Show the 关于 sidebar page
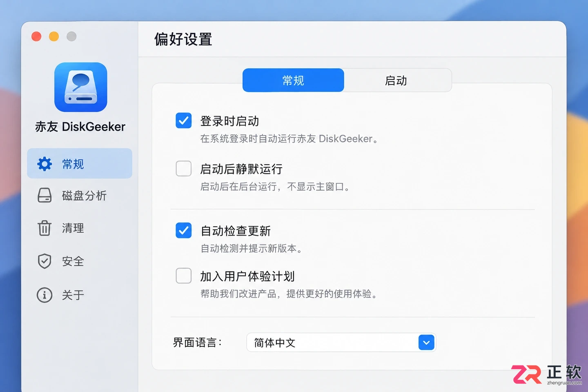This screenshot has width=588, height=392. click(x=80, y=295)
